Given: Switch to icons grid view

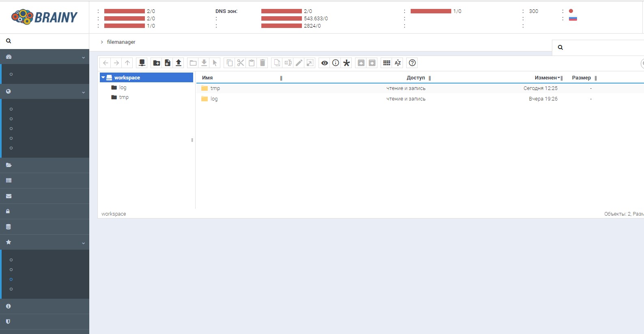Looking at the screenshot, I should tap(387, 63).
